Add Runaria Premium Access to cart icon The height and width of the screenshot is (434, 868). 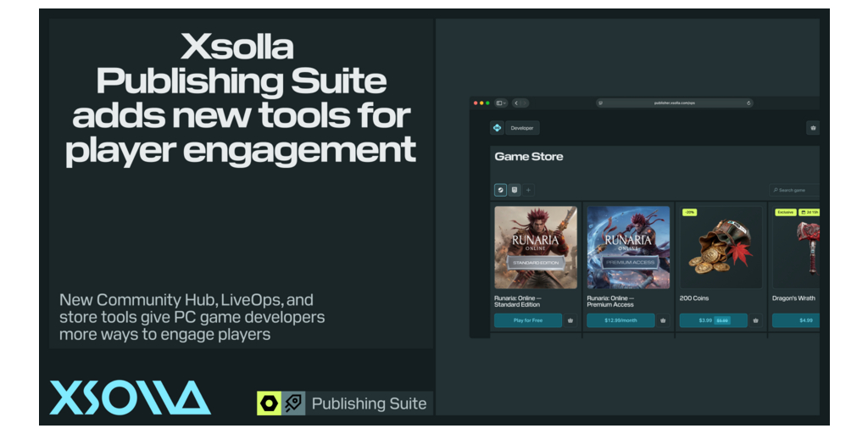click(x=663, y=320)
